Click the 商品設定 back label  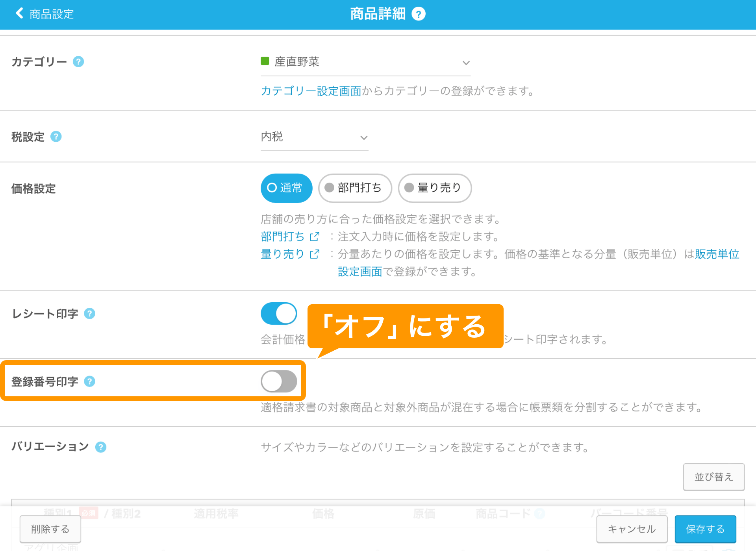tap(52, 14)
